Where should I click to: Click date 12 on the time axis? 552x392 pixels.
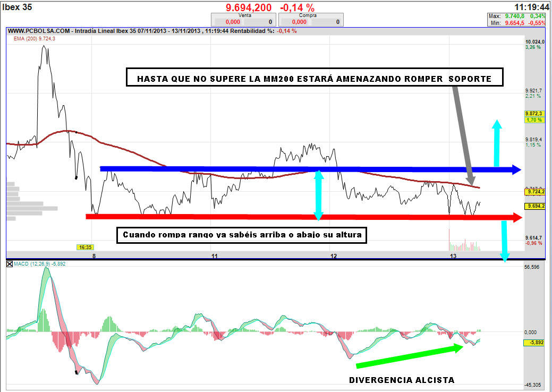(x=334, y=256)
